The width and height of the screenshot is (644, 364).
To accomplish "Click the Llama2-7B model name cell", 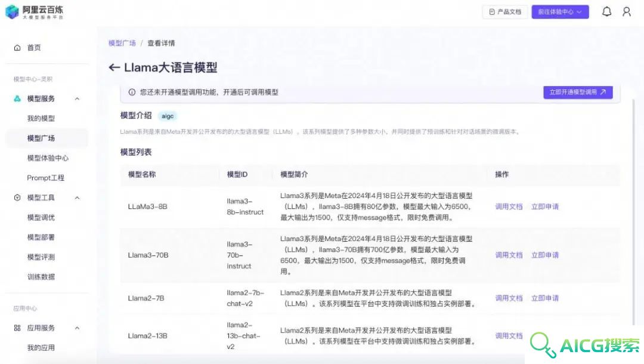I will point(146,298).
